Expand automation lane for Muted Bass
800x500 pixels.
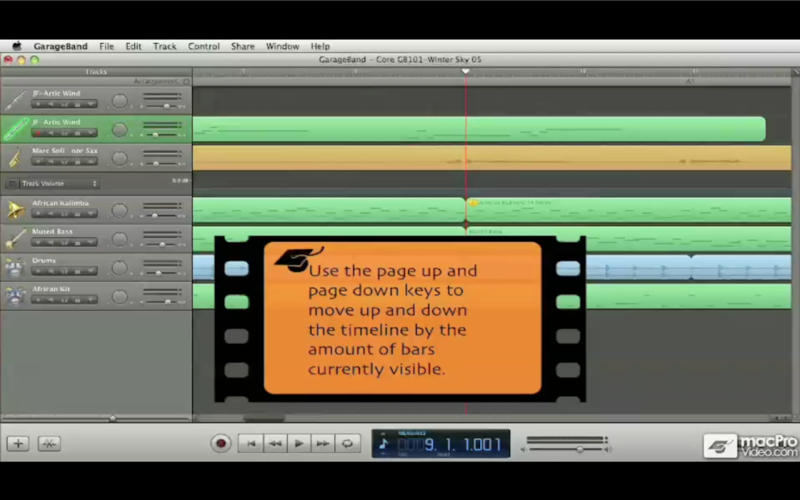click(90, 242)
